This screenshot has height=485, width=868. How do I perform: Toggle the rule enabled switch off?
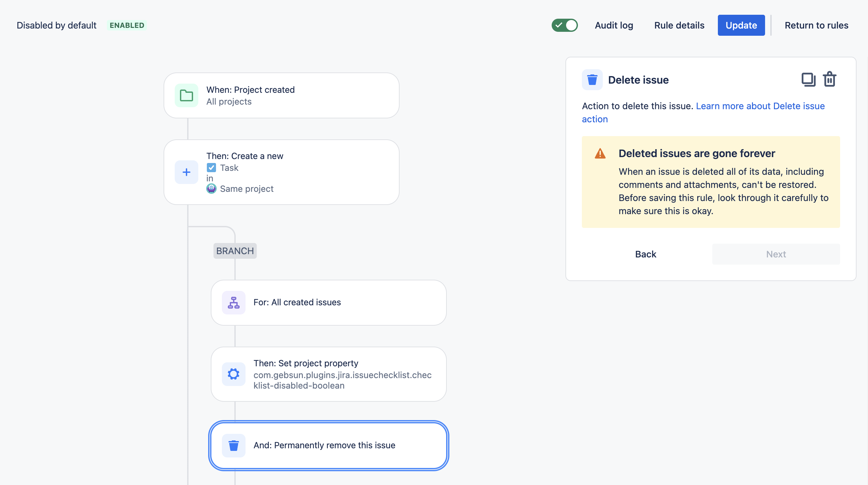pos(564,25)
